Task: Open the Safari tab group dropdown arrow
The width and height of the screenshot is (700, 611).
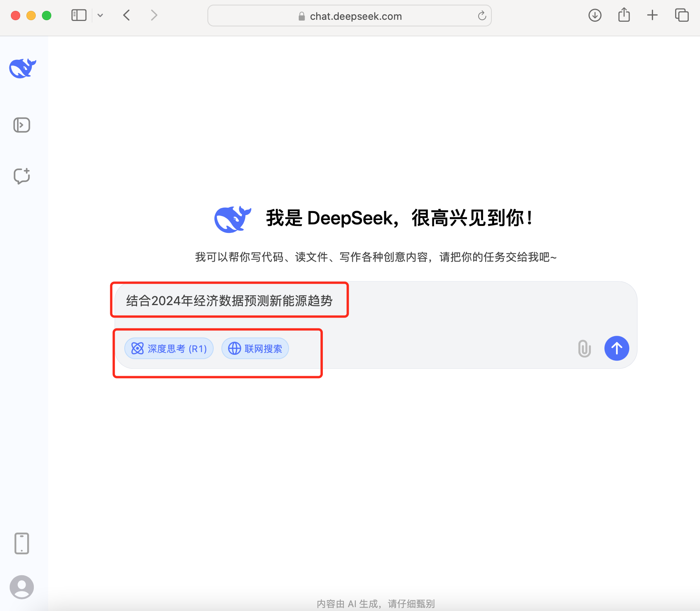Action: [x=100, y=16]
